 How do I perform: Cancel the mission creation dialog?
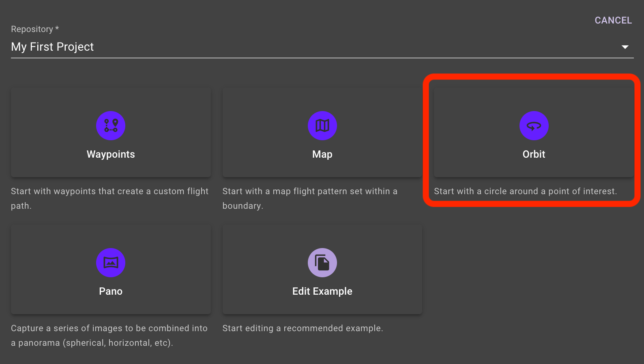[x=613, y=20]
